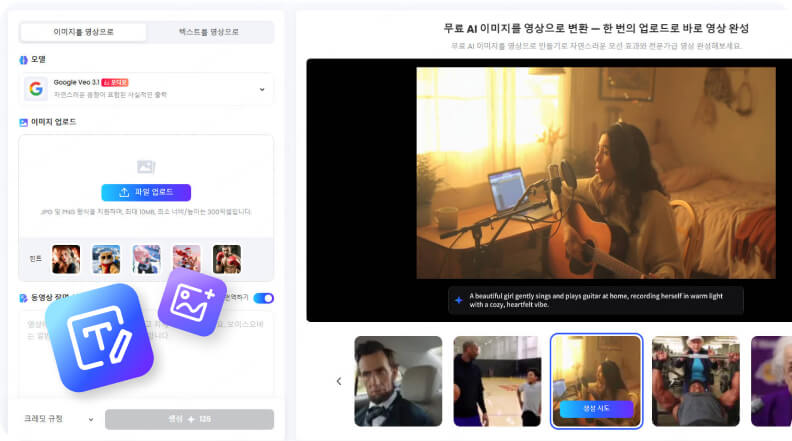Click the 모델 section icon
The height and width of the screenshot is (441, 792).
pyautogui.click(x=23, y=60)
